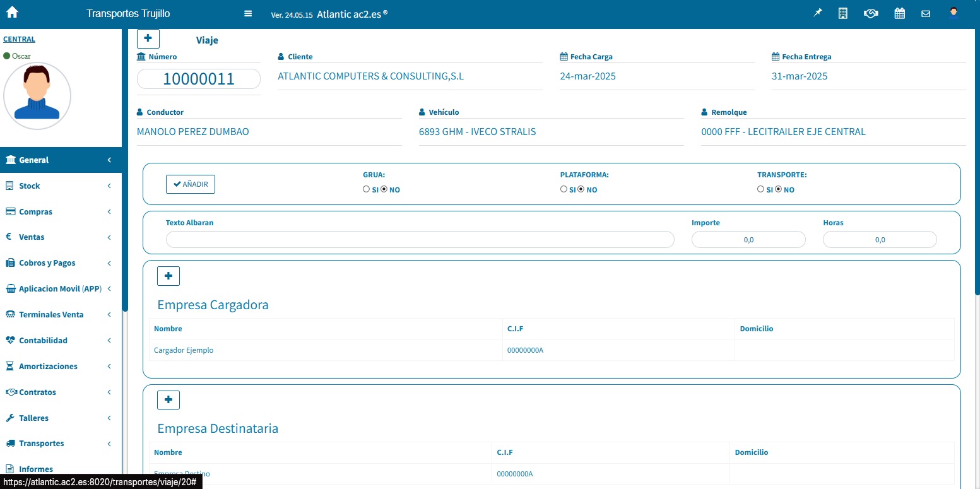This screenshot has width=980, height=489.
Task: Expand the Ventas sidebar section
Action: click(32, 237)
